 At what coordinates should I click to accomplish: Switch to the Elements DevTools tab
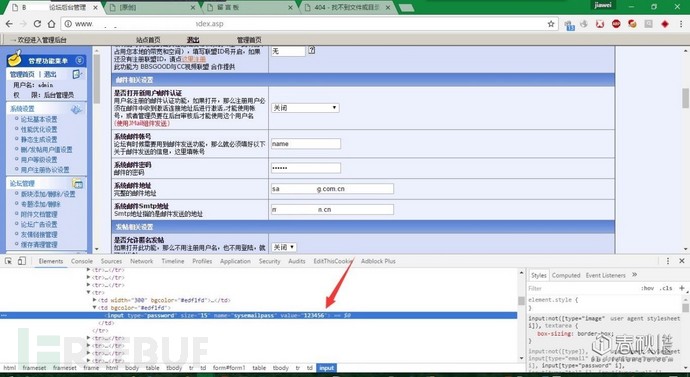coord(51,261)
